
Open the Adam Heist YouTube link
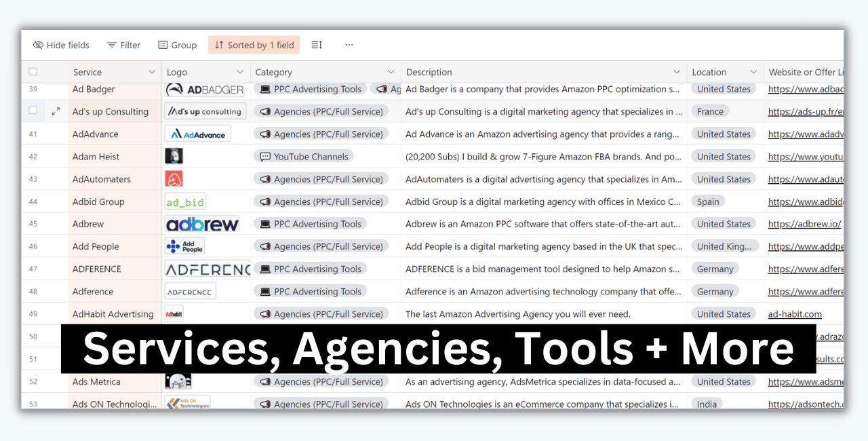tap(806, 157)
